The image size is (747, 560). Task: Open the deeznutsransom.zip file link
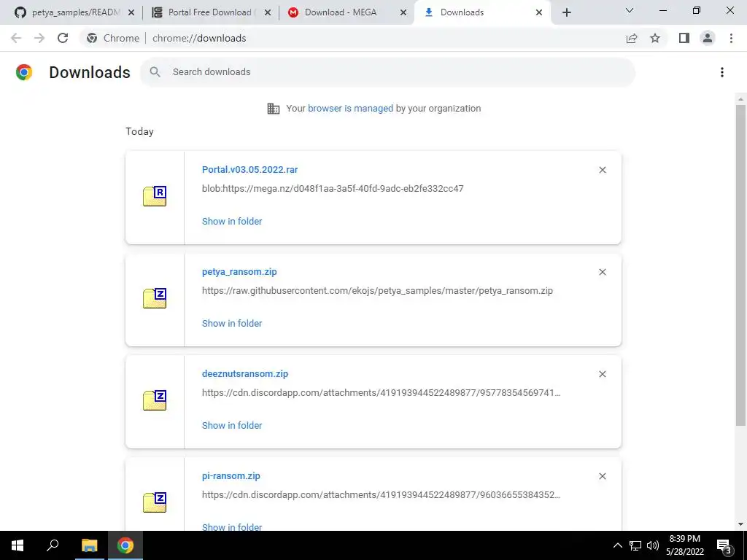pyautogui.click(x=245, y=374)
